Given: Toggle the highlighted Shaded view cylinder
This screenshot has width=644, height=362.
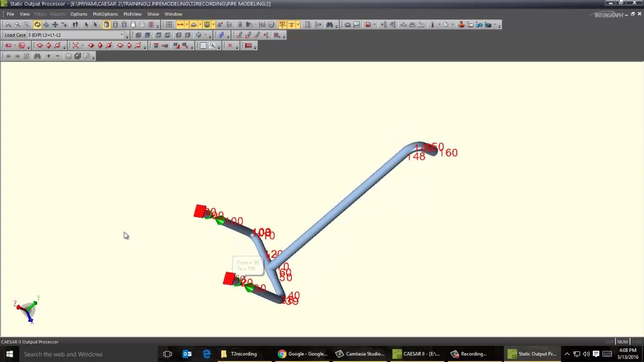Looking at the screenshot, I should [x=107, y=24].
